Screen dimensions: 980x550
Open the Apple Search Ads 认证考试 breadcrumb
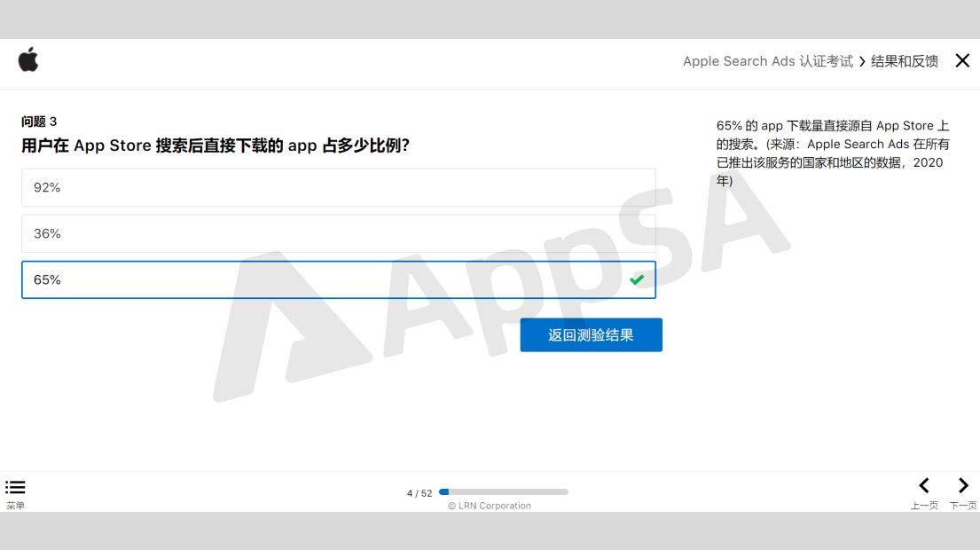767,61
